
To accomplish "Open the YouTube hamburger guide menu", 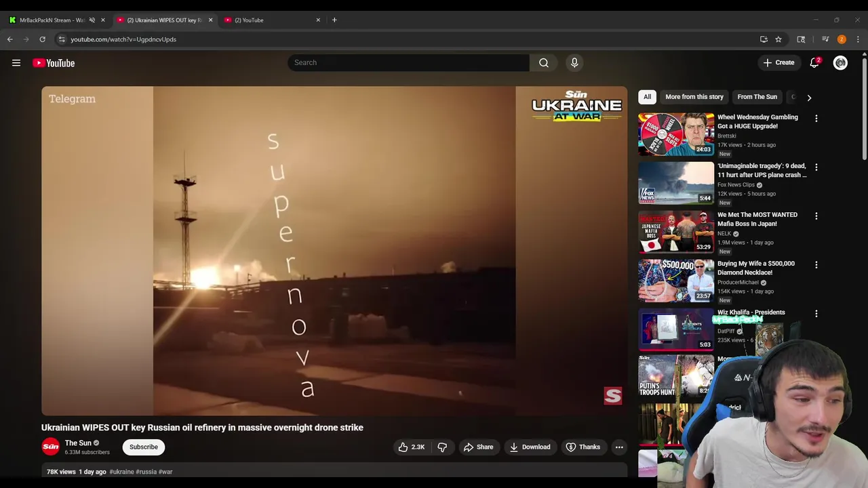I will pos(16,63).
